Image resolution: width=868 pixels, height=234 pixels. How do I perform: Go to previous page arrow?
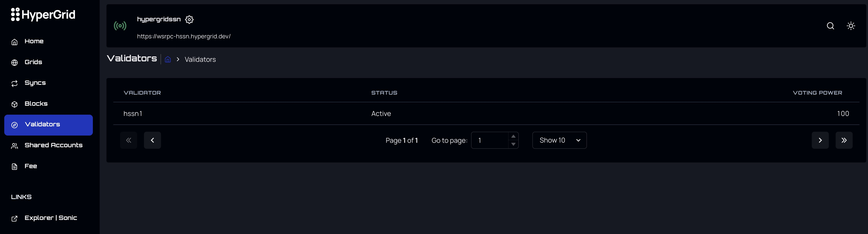(152, 140)
